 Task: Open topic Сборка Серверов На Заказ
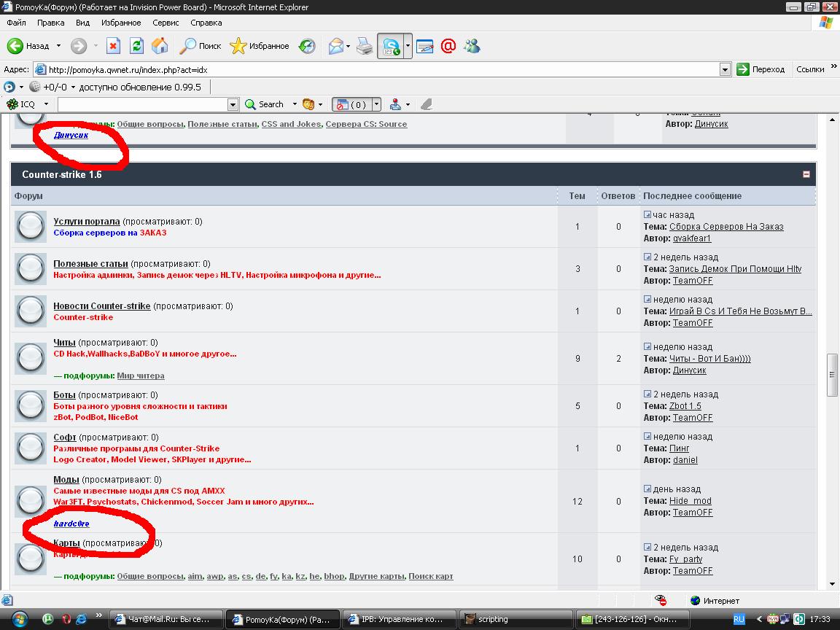726,227
